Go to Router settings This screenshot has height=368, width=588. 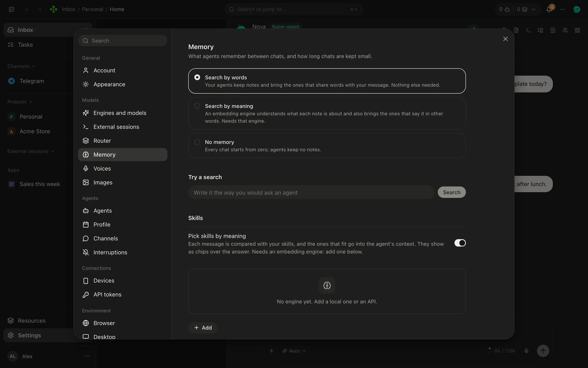pyautogui.click(x=122, y=141)
